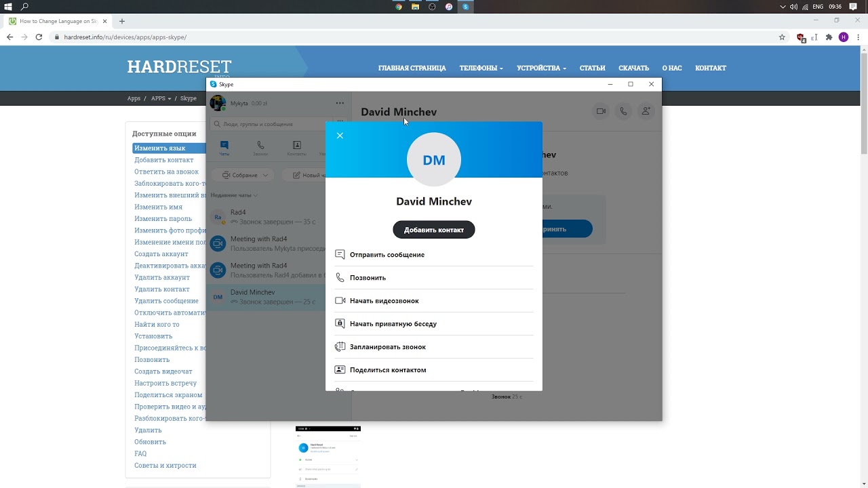Click the Изменить язык sidebar link

pos(160,148)
